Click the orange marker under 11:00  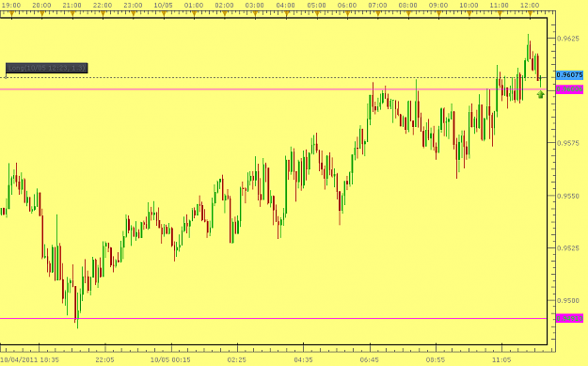pos(500,14)
